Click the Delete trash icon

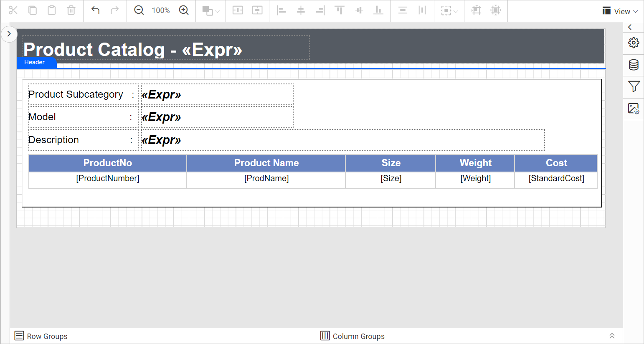pos(71,10)
